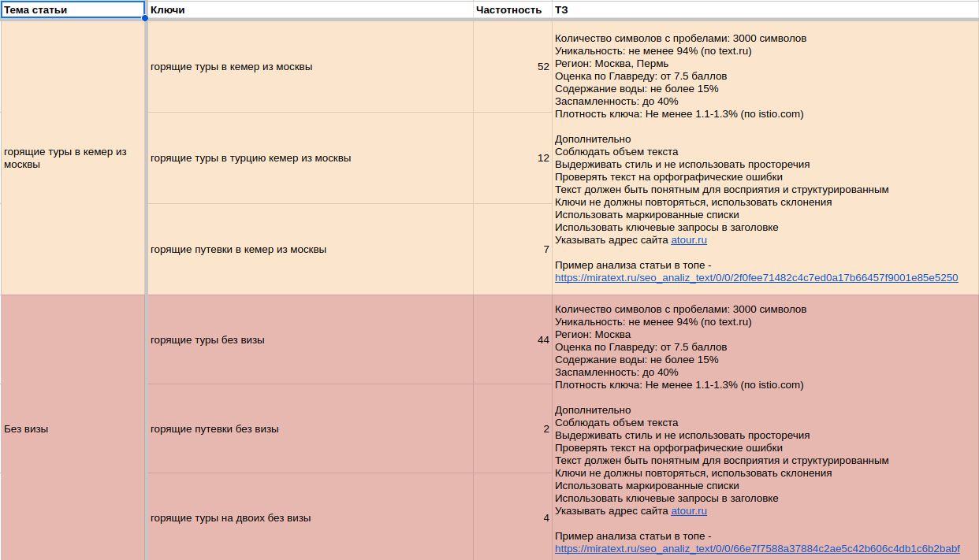Open miratext link ending in 85e5250
Viewport: 979px width, 560px height.
tap(756, 278)
